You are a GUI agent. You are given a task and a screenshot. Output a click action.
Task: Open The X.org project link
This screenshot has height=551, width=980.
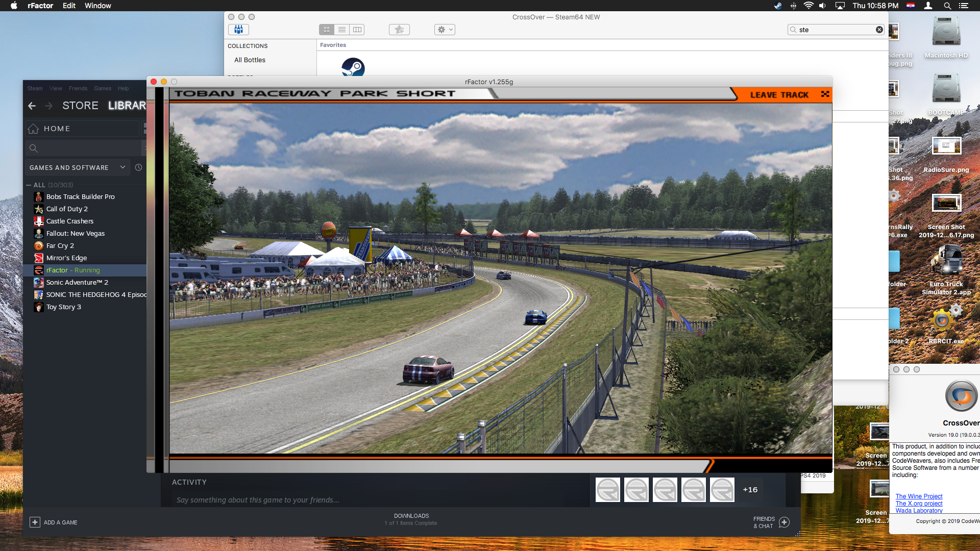click(919, 504)
